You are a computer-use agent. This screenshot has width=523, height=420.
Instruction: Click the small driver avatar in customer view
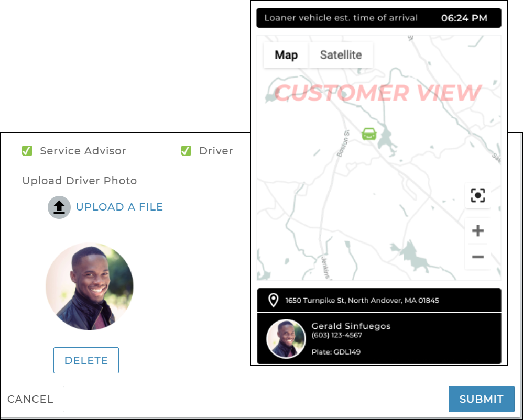[286, 338]
